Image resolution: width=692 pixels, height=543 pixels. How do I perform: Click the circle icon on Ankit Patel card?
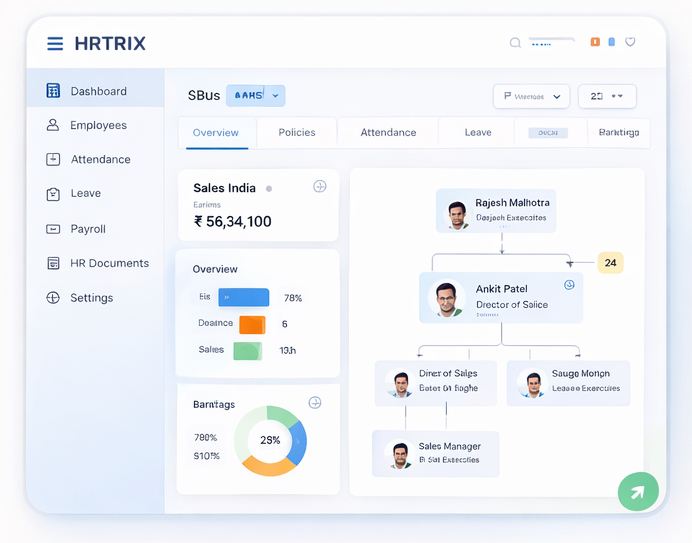[569, 285]
